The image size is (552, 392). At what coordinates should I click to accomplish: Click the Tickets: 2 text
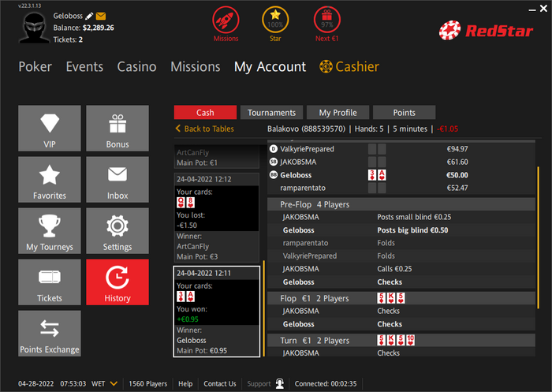point(68,39)
